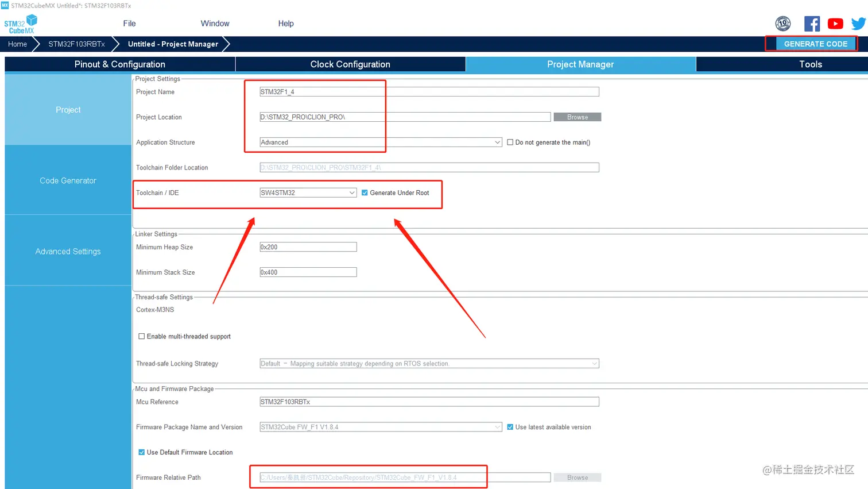Click the 'Firmware Package Name and Version' label
868x489 pixels.
pos(189,428)
